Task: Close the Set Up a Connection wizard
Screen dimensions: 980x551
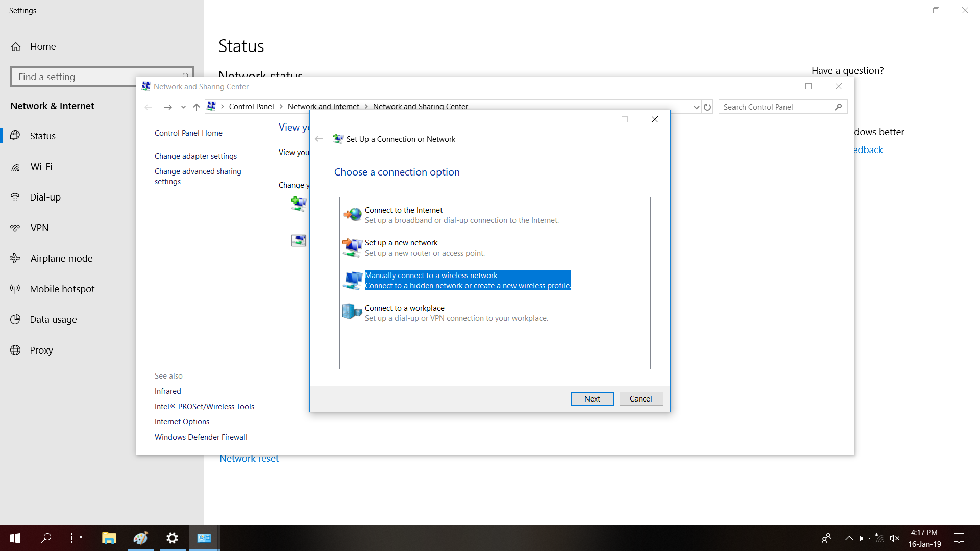Action: click(x=655, y=119)
